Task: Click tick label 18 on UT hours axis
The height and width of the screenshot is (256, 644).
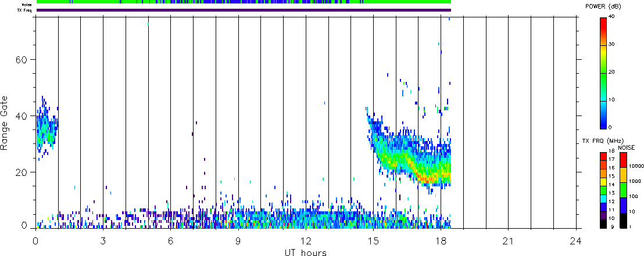Action: click(441, 241)
